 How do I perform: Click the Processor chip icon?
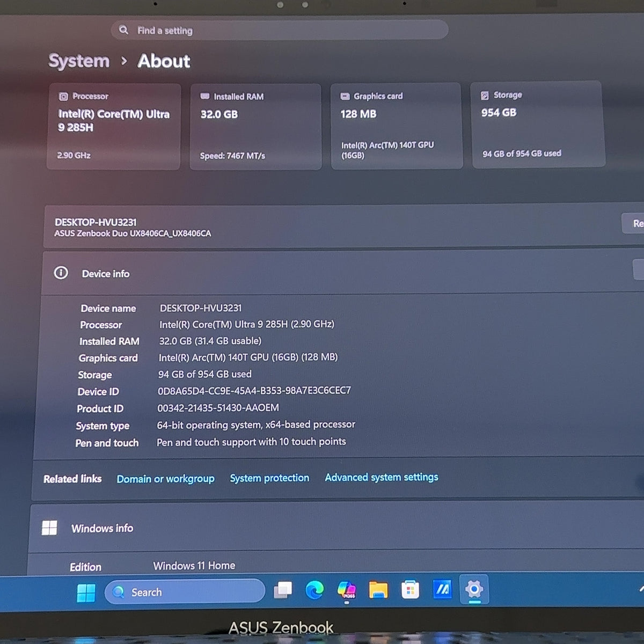[x=63, y=97]
